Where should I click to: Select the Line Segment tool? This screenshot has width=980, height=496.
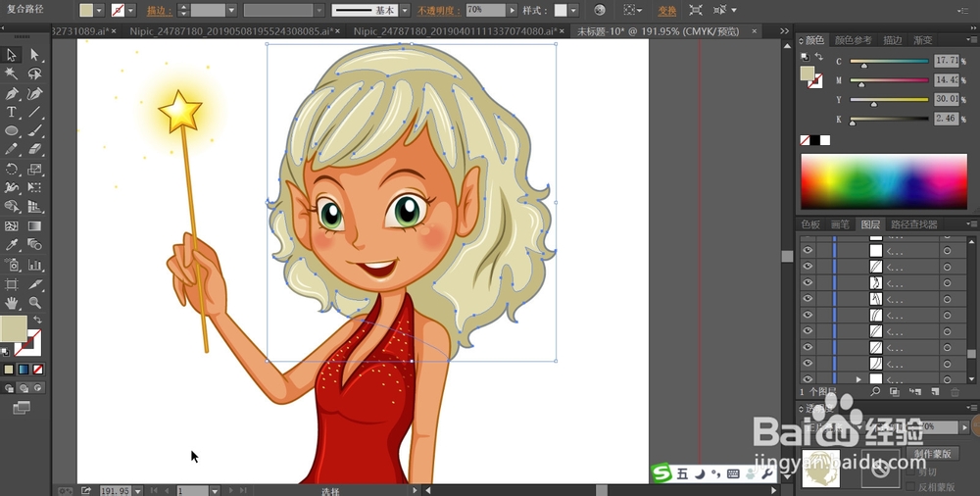point(34,112)
